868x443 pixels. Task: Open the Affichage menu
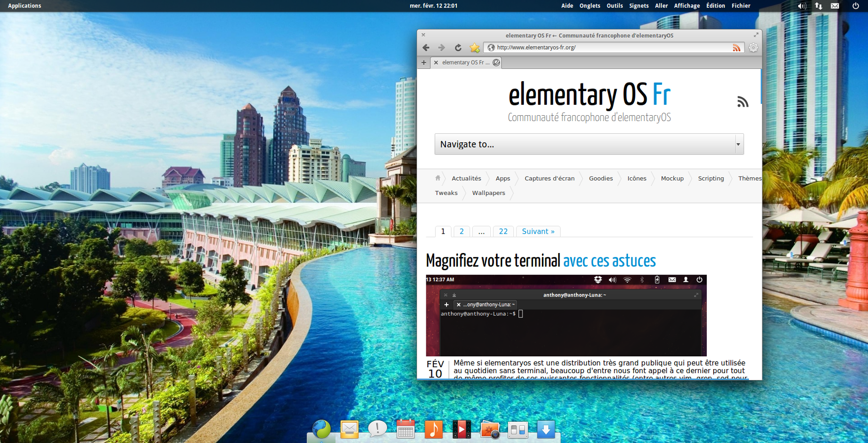click(x=687, y=6)
